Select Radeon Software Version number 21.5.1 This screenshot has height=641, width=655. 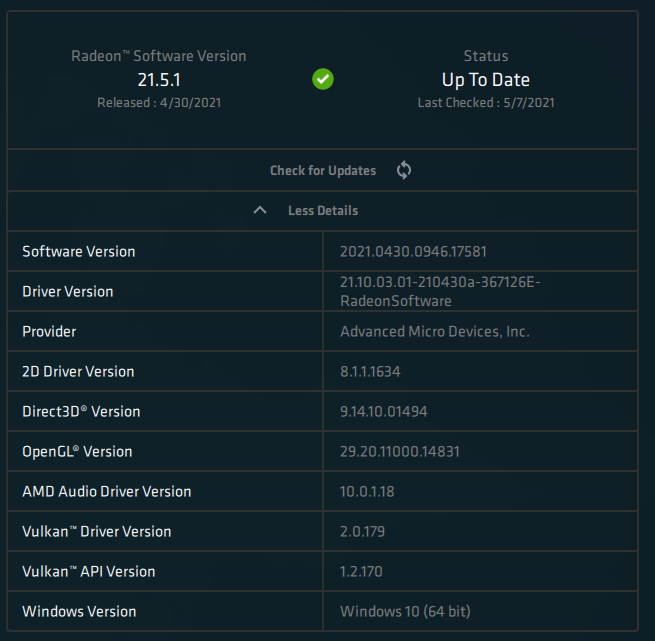pyautogui.click(x=159, y=80)
